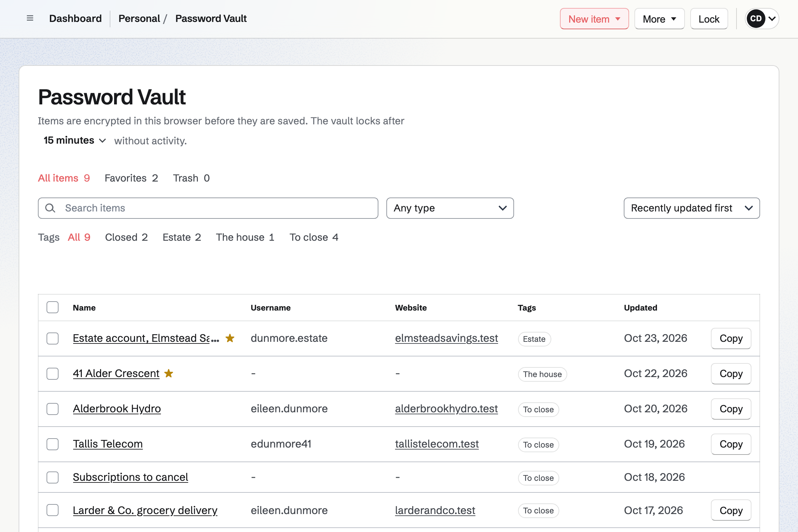
Task: Open the Any type filter
Action: 450,208
